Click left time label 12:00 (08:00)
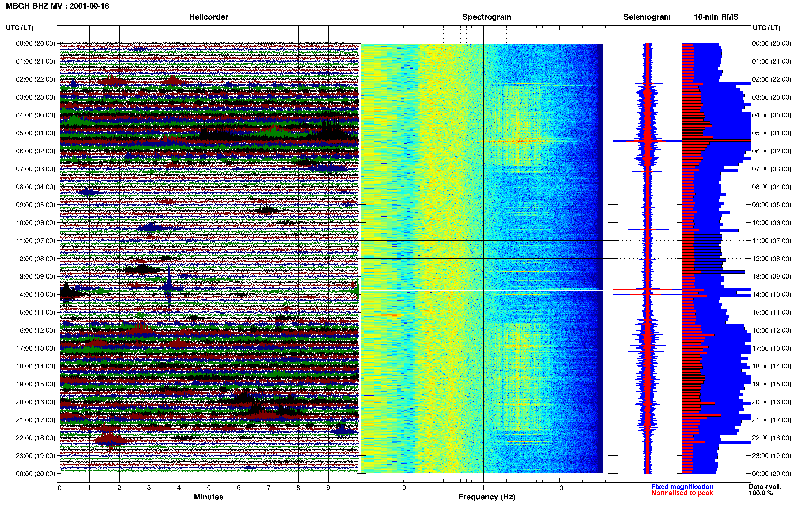Screen dimensions: 812x508 click(36, 259)
